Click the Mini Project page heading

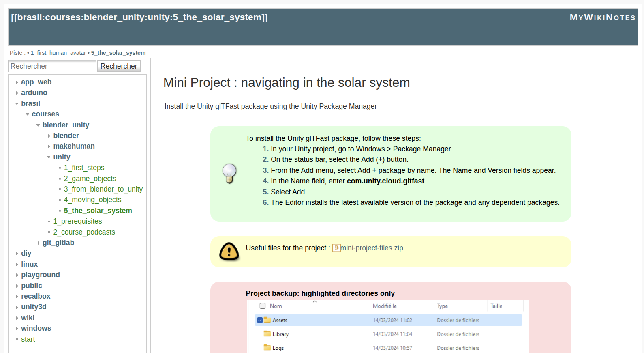tap(287, 82)
